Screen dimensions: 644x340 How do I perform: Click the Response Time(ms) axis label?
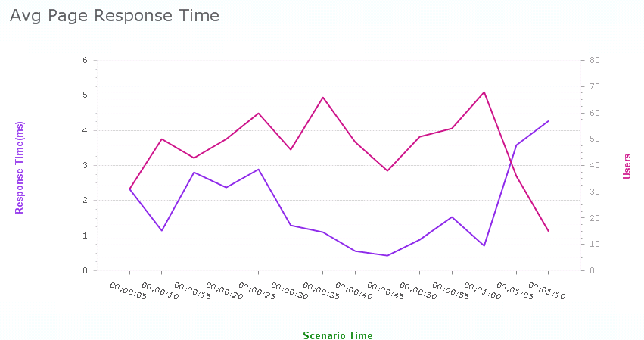[x=20, y=167]
